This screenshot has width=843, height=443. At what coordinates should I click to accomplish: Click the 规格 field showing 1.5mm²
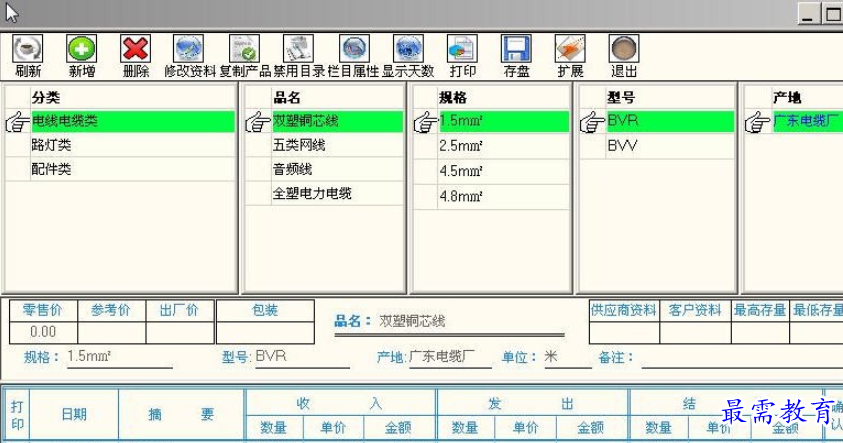click(119, 356)
